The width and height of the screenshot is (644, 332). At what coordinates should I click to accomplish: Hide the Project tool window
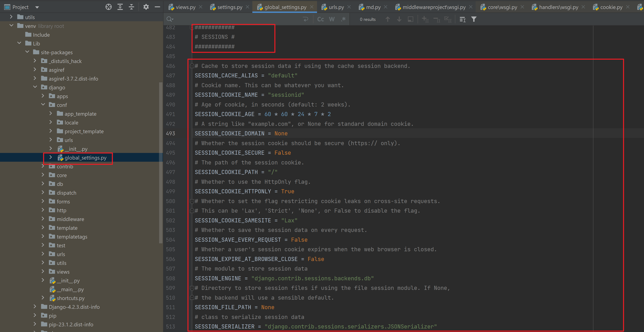(157, 7)
